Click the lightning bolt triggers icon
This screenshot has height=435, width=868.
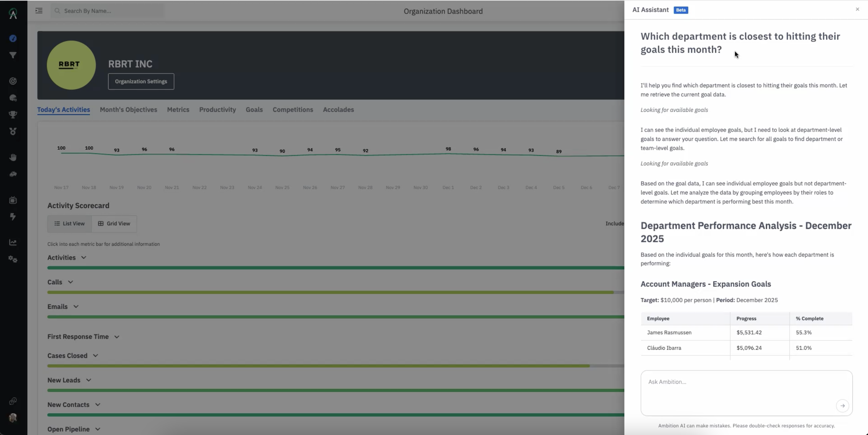tap(12, 216)
